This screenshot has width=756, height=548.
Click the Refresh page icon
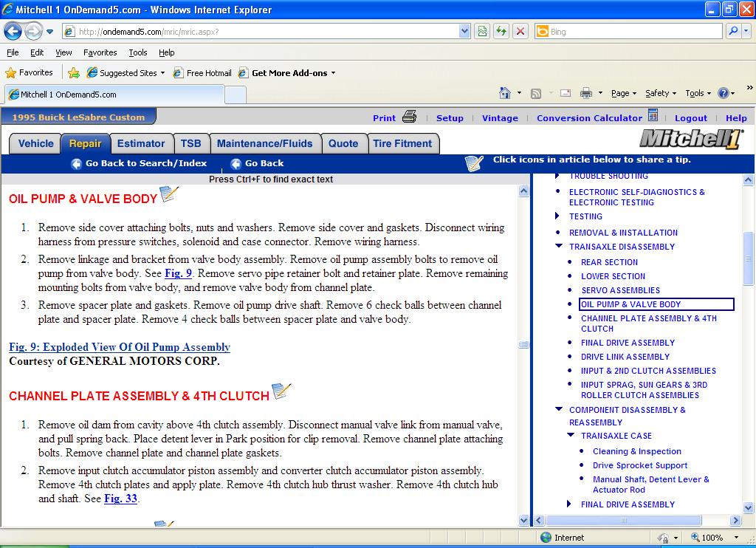(x=501, y=31)
